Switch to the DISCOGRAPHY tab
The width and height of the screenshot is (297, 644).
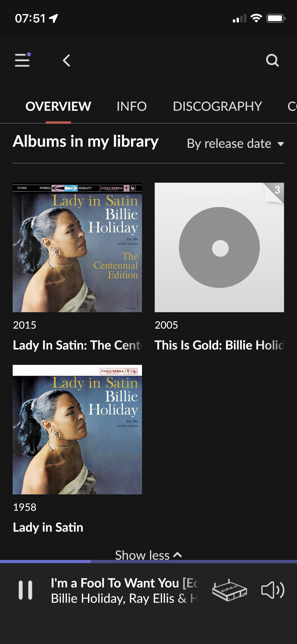coord(217,106)
